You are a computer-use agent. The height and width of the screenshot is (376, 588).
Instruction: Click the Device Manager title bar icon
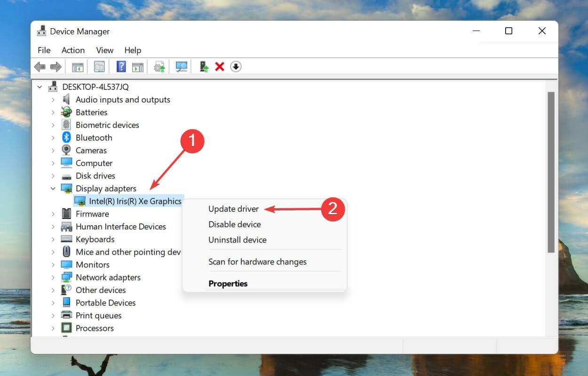pos(42,31)
